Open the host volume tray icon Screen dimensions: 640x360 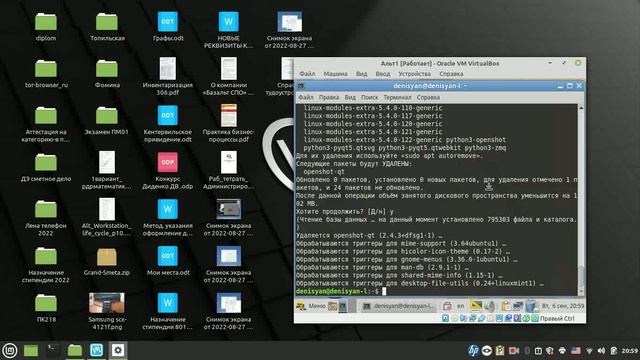(x=601, y=350)
